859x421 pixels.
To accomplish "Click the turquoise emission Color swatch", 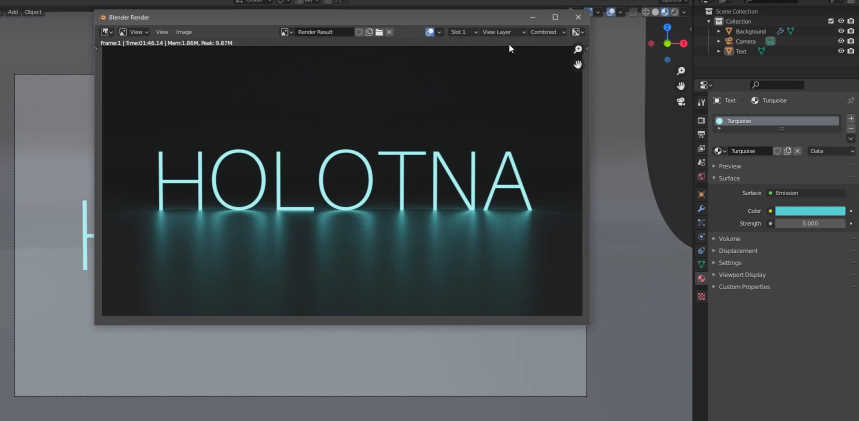I will tap(810, 211).
